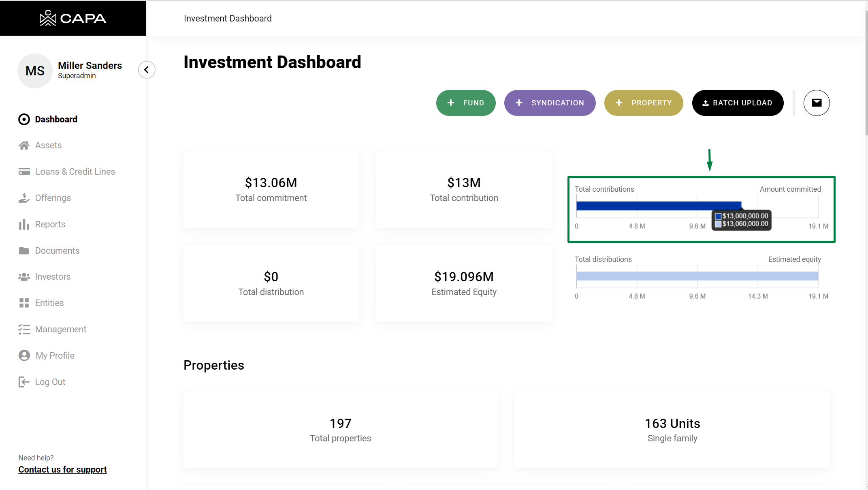Open Reports bar chart icon

(x=24, y=225)
